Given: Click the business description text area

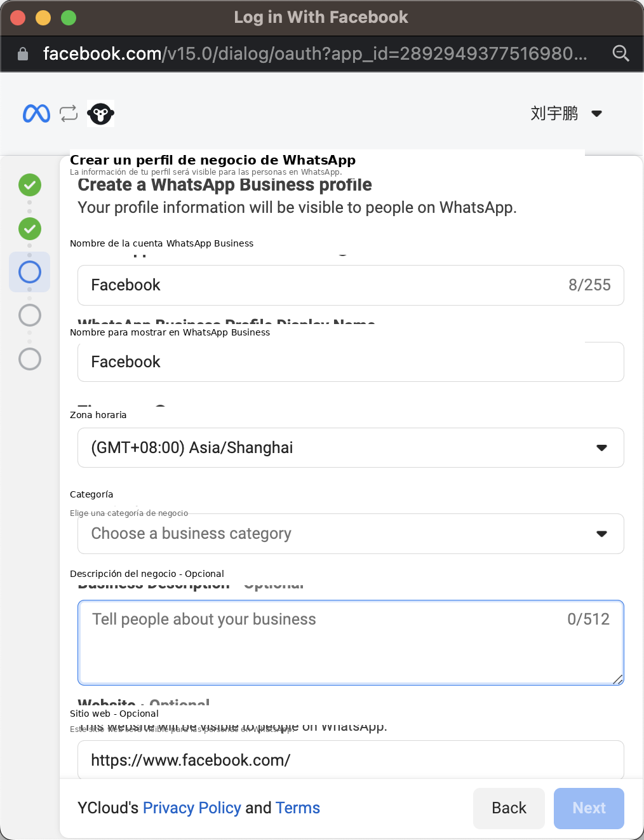Looking at the screenshot, I should 351,642.
